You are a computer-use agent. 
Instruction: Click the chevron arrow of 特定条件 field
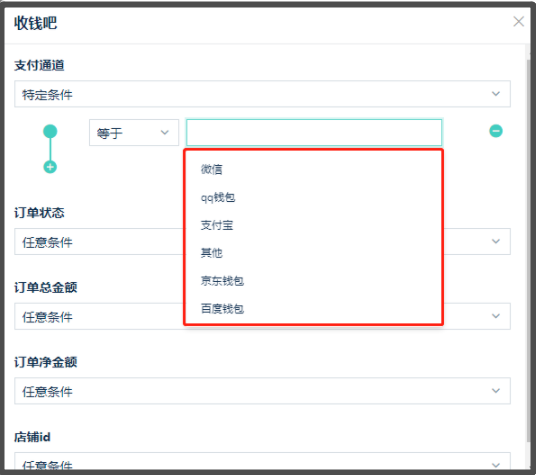[x=496, y=94]
